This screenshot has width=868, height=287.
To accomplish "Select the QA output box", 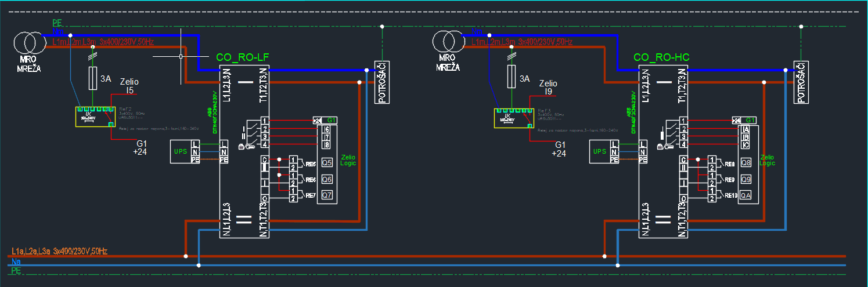I will pos(746,195).
